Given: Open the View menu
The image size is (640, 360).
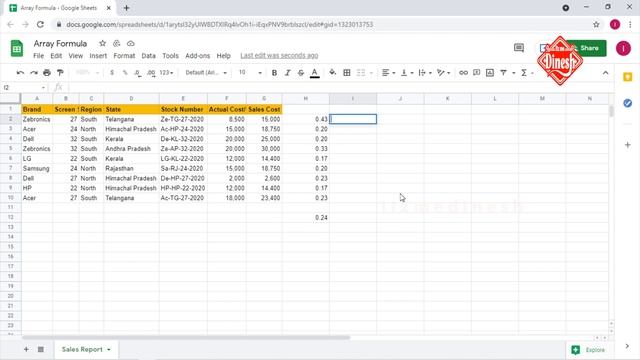Looking at the screenshot, I should click(76, 56).
